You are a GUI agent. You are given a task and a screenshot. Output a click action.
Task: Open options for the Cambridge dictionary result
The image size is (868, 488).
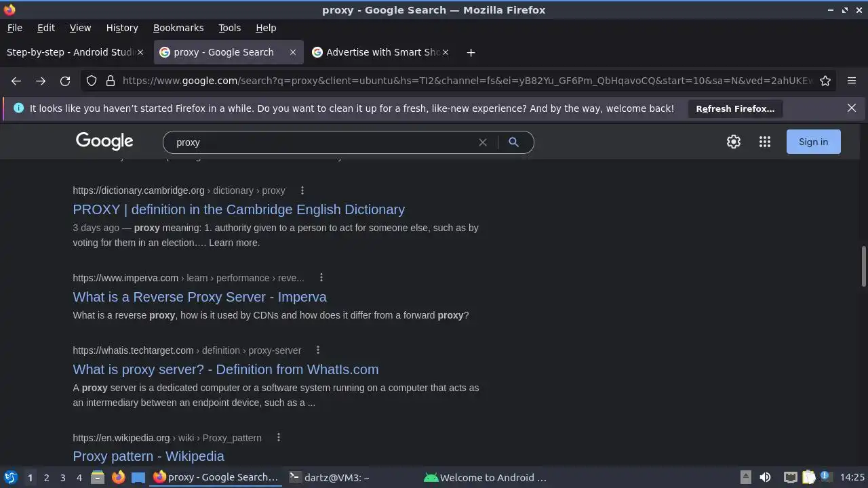point(302,190)
